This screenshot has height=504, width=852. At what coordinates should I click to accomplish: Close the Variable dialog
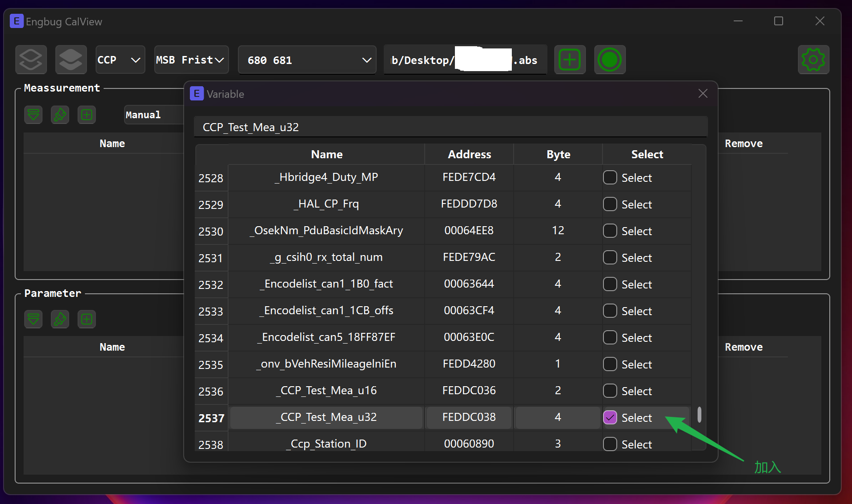click(703, 93)
